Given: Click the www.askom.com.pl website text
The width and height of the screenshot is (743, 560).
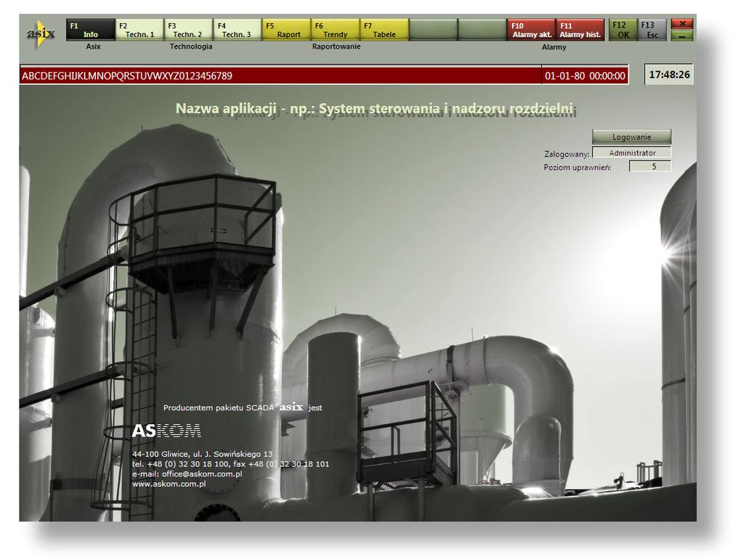Looking at the screenshot, I should click(169, 484).
